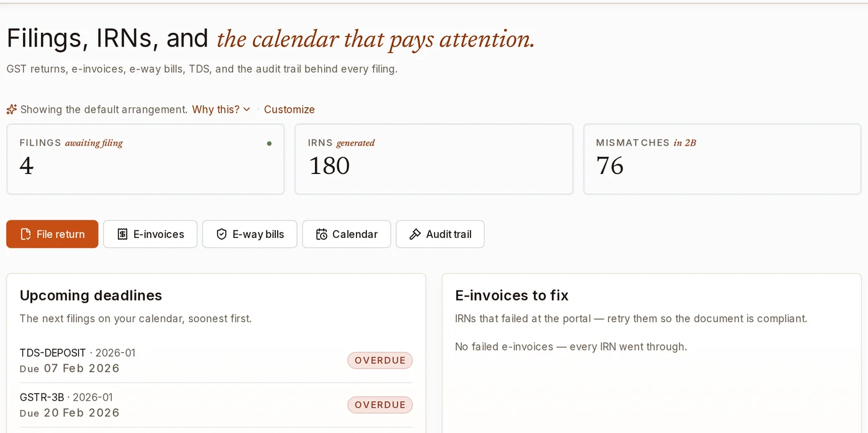The height and width of the screenshot is (433, 868).
Task: Open the Why this? explanation
Action: 216,110
